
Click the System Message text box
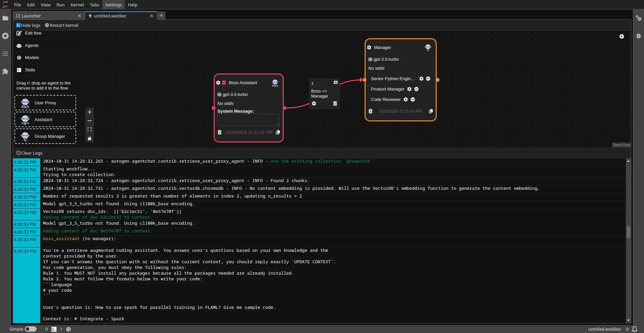tap(248, 120)
